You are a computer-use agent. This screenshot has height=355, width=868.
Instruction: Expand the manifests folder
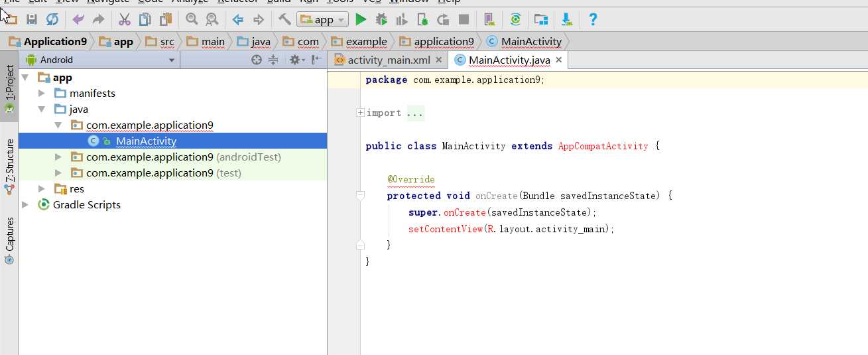click(41, 94)
